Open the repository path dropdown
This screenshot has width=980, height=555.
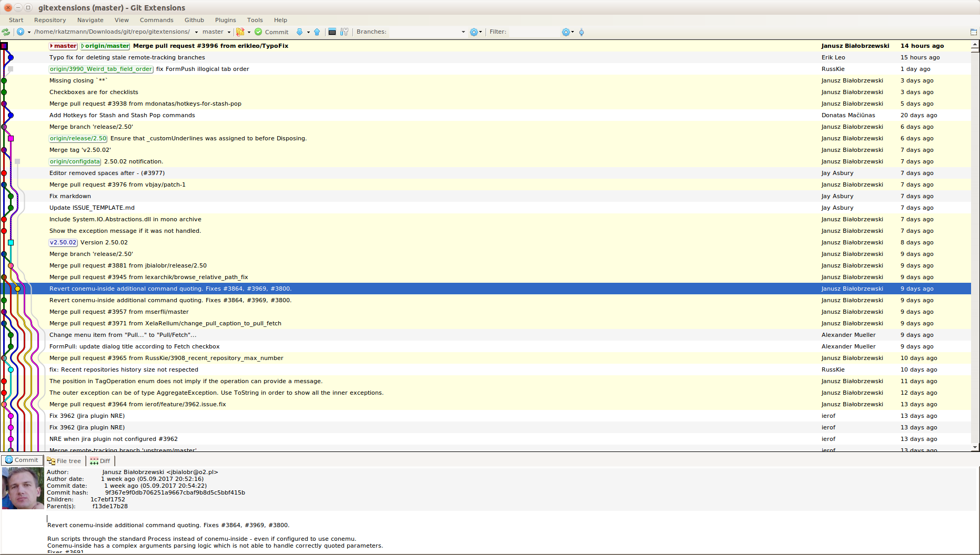[x=195, y=32]
